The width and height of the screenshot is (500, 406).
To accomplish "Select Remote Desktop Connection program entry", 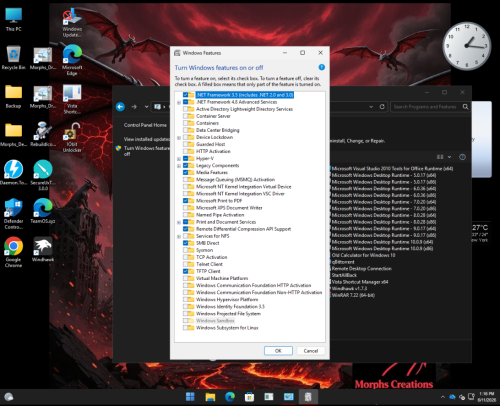I will click(361, 268).
